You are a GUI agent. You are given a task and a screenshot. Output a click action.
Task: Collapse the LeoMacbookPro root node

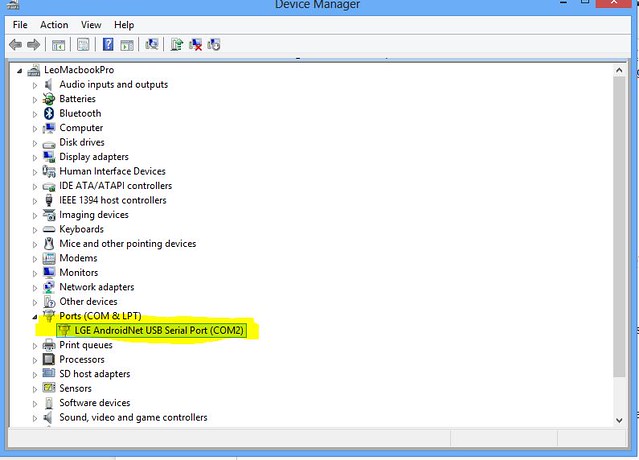pos(21,71)
